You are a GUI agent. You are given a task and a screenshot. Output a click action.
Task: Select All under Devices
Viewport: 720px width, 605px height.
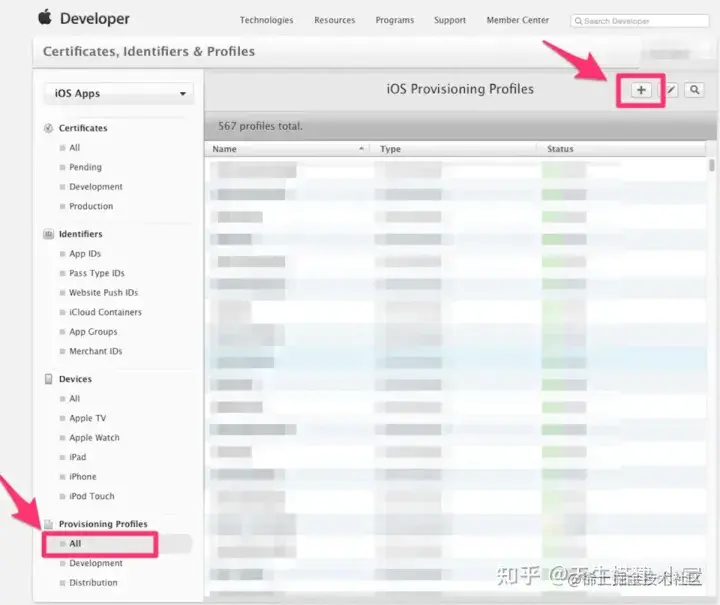pos(74,398)
